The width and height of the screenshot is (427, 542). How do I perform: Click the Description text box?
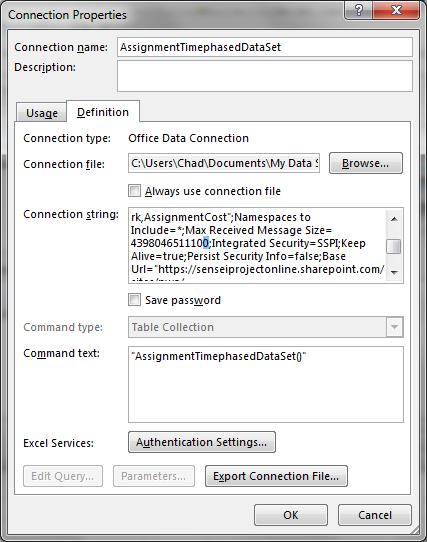point(265,76)
